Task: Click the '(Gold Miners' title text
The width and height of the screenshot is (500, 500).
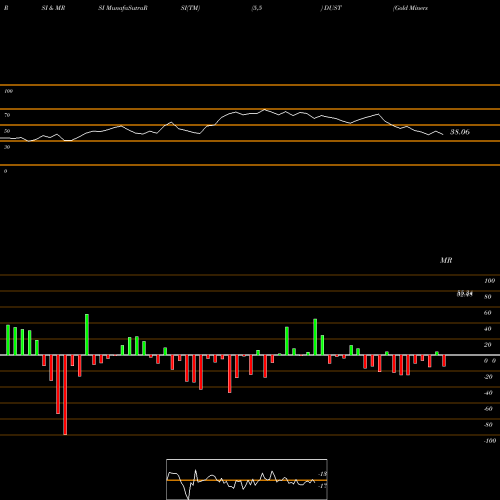Action: tap(410, 8)
